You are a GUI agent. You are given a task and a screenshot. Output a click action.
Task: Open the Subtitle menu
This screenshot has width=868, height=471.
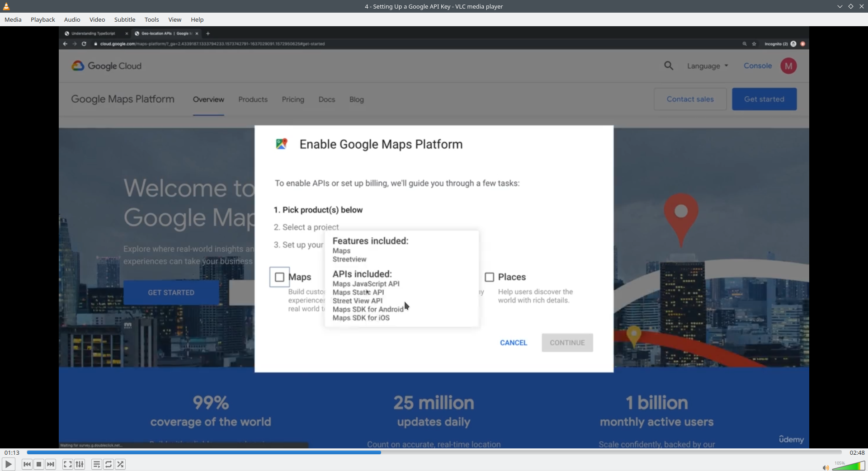coord(125,19)
